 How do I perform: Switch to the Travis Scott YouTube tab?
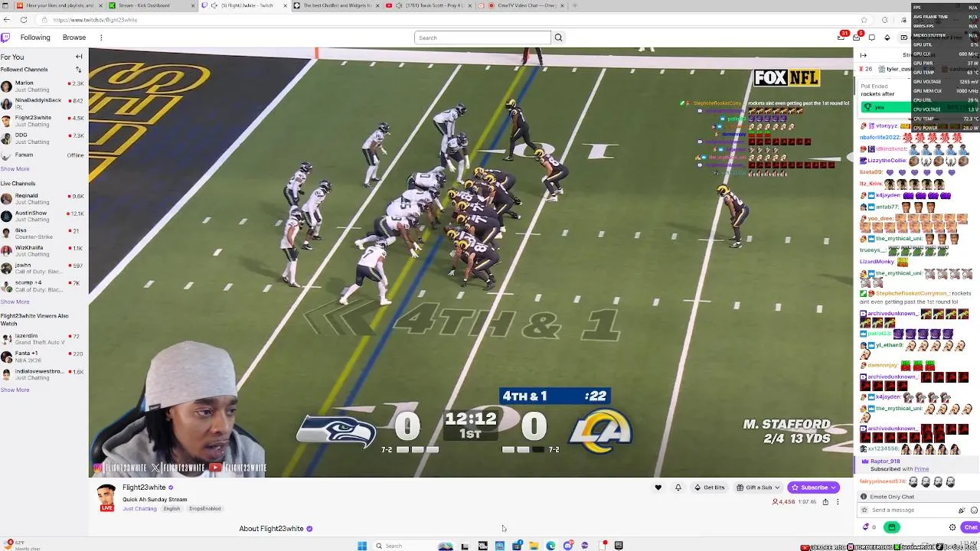click(x=427, y=5)
